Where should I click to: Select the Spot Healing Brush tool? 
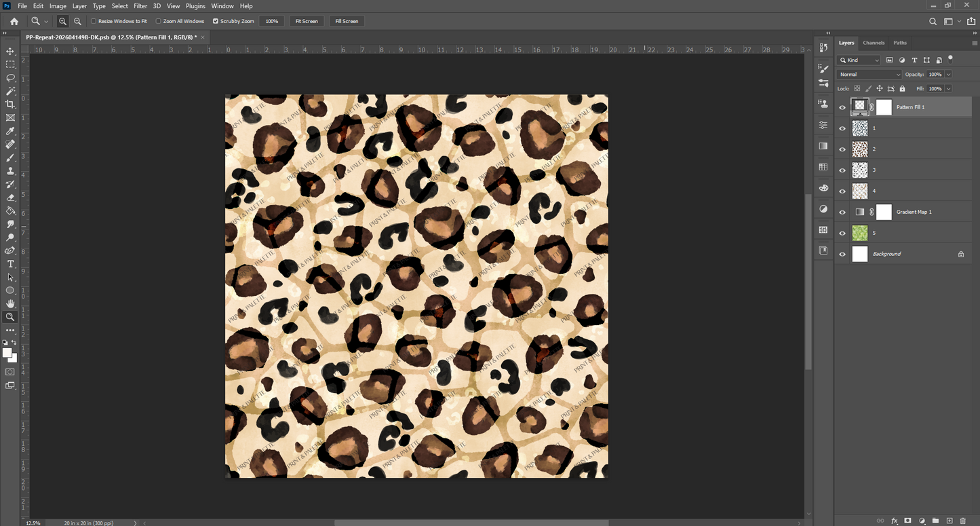click(10, 145)
